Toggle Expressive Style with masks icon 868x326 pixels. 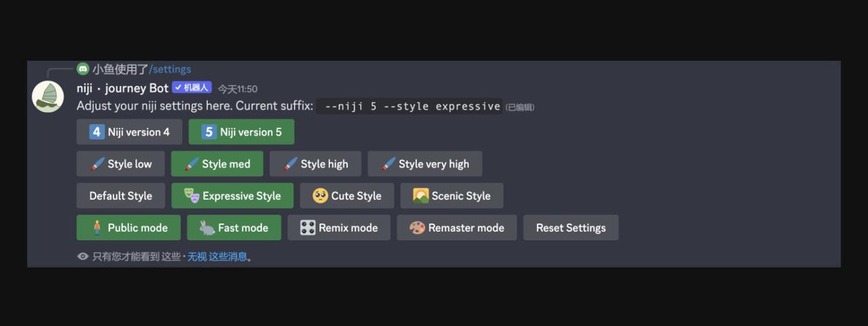[x=232, y=196]
